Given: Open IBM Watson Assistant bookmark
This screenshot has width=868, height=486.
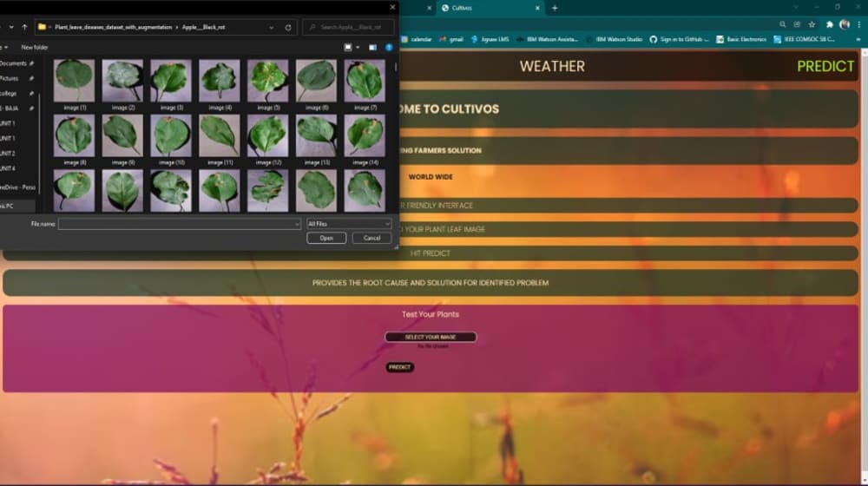Looking at the screenshot, I should pos(548,39).
